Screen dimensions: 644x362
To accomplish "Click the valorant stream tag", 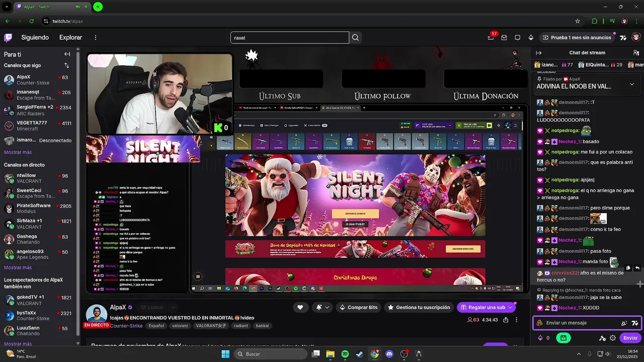I will pos(180,326).
